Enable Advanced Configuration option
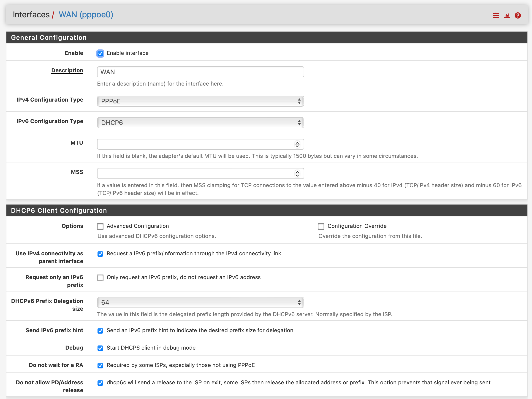Screen dimensions: 532x399 coord(100,226)
